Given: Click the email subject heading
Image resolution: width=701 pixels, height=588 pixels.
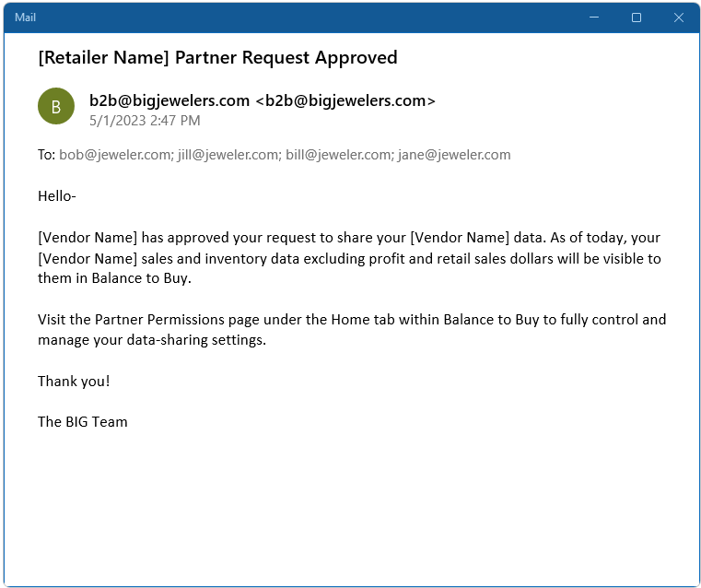Looking at the screenshot, I should pos(217,58).
